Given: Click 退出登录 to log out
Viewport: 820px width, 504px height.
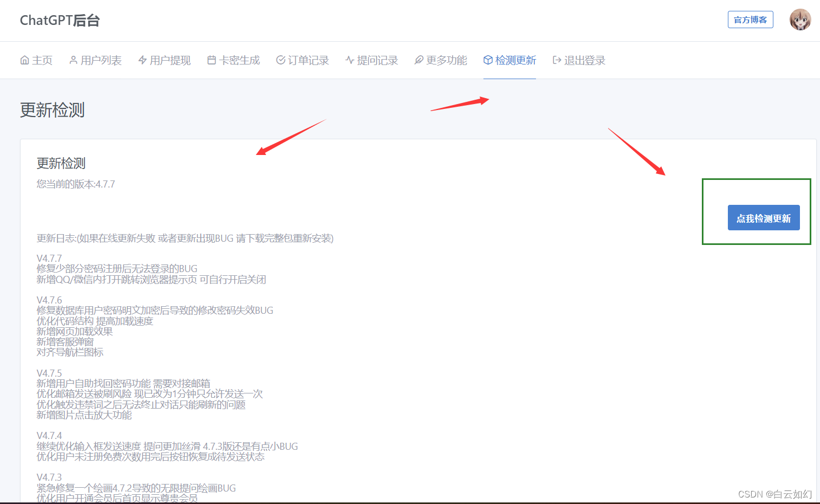Looking at the screenshot, I should tap(579, 60).
